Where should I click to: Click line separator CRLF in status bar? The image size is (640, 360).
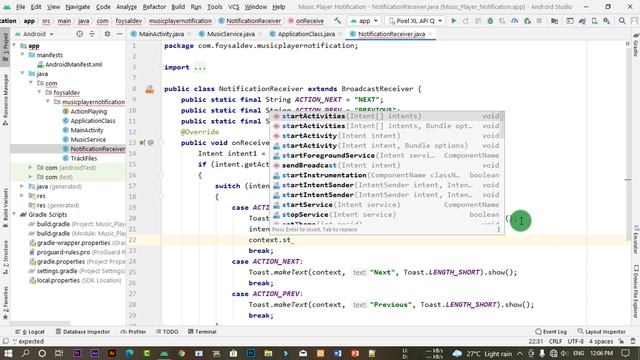pyautogui.click(x=555, y=341)
